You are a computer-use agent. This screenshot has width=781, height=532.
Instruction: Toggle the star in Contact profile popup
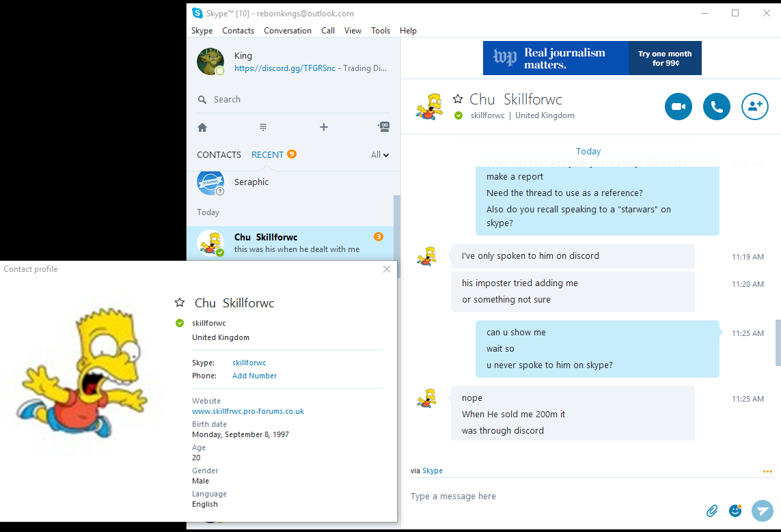(x=180, y=303)
